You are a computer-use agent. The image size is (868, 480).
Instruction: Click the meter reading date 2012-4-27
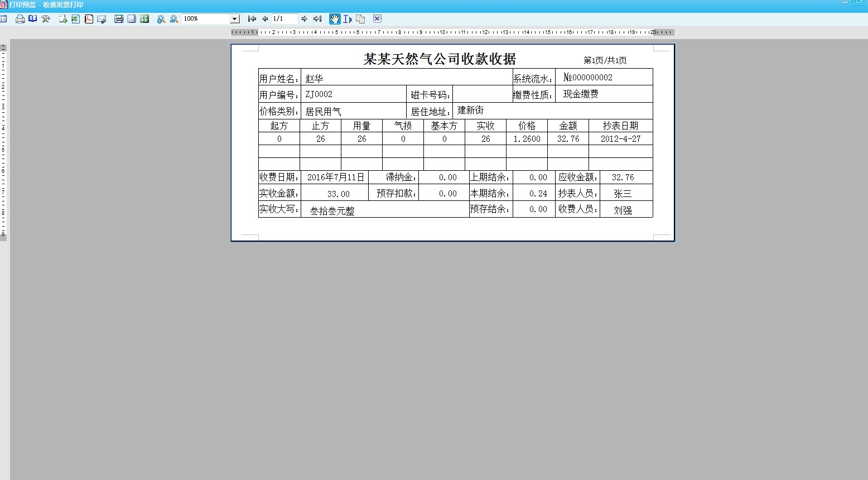[x=621, y=139]
